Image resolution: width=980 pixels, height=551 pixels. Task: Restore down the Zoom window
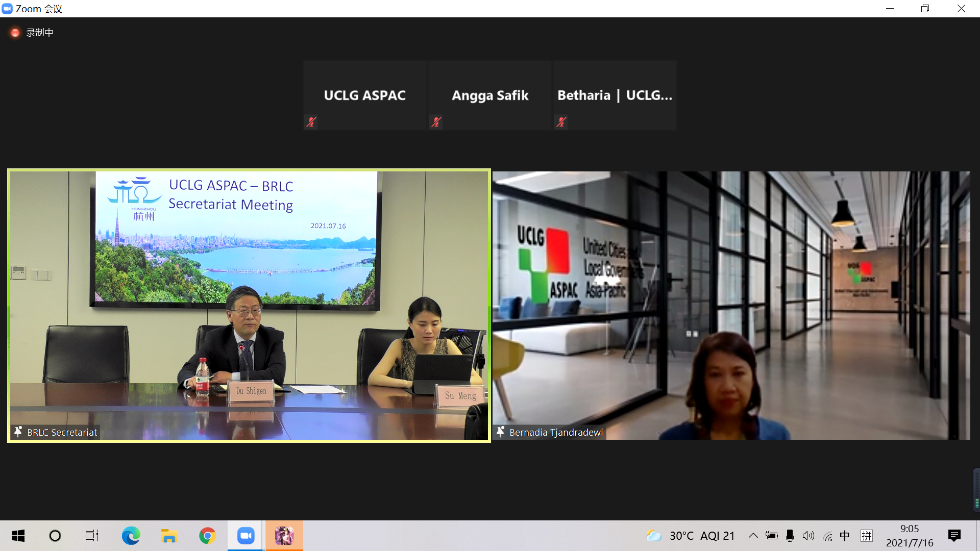coord(925,9)
